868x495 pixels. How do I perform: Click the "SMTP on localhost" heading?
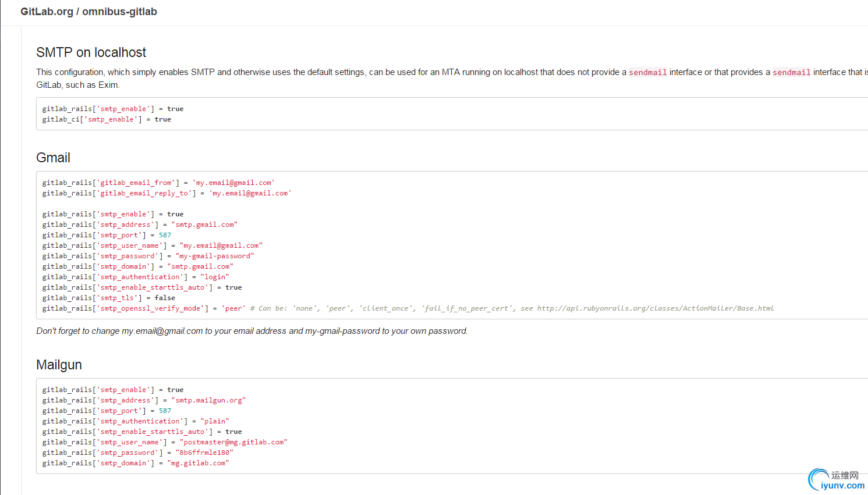pos(91,52)
